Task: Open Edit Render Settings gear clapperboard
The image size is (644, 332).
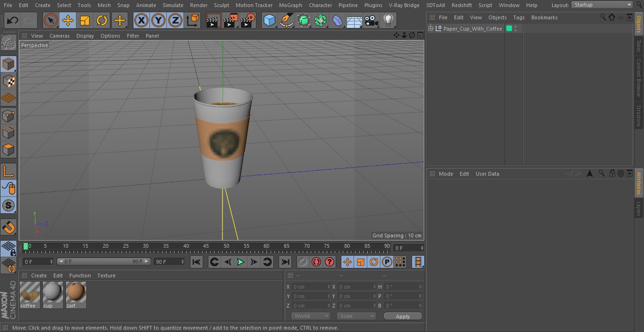Action: [248, 20]
